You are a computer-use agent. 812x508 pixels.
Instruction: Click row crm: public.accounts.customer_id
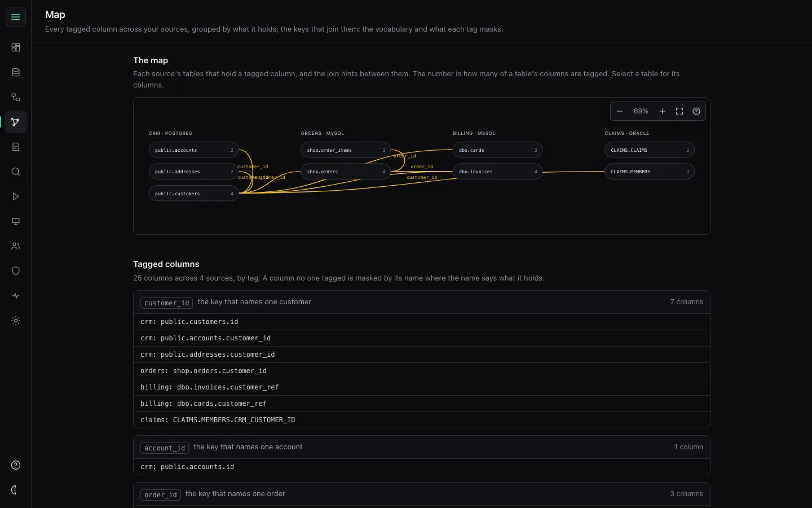[422, 338]
